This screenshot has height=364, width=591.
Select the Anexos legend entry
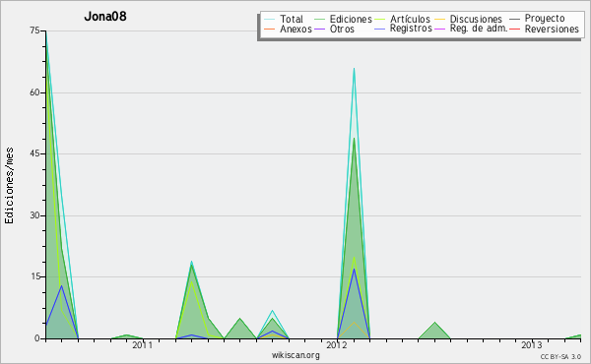click(x=288, y=29)
